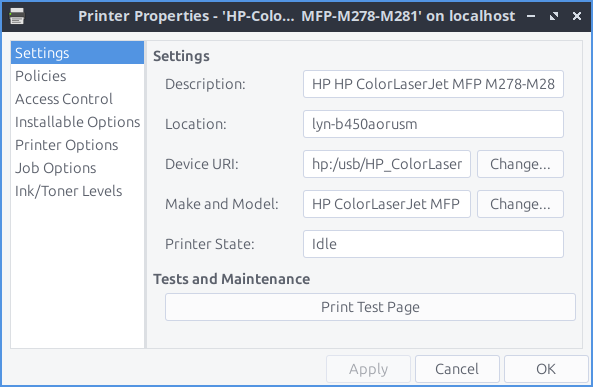Click the Description label
Screen dimensions: 593x387
[x=205, y=84]
